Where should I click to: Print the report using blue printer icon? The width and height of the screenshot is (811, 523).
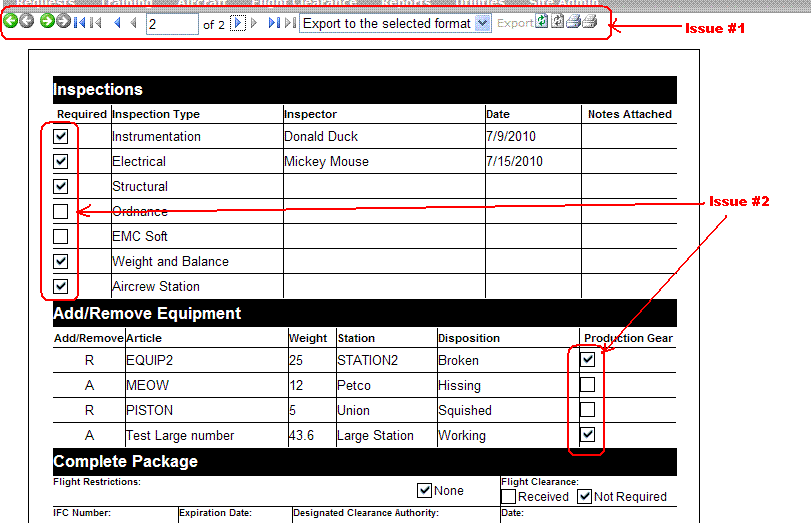click(x=574, y=22)
